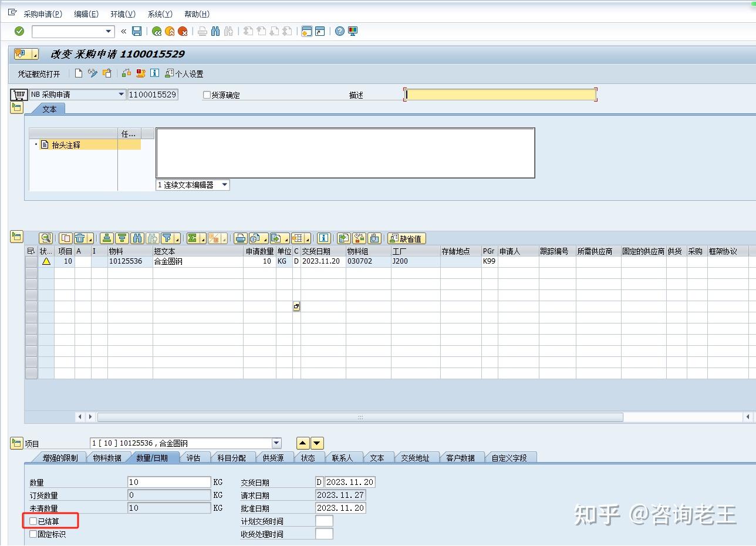The image size is (756, 546).
Task: Click the red Cancel icon
Action: (183, 31)
